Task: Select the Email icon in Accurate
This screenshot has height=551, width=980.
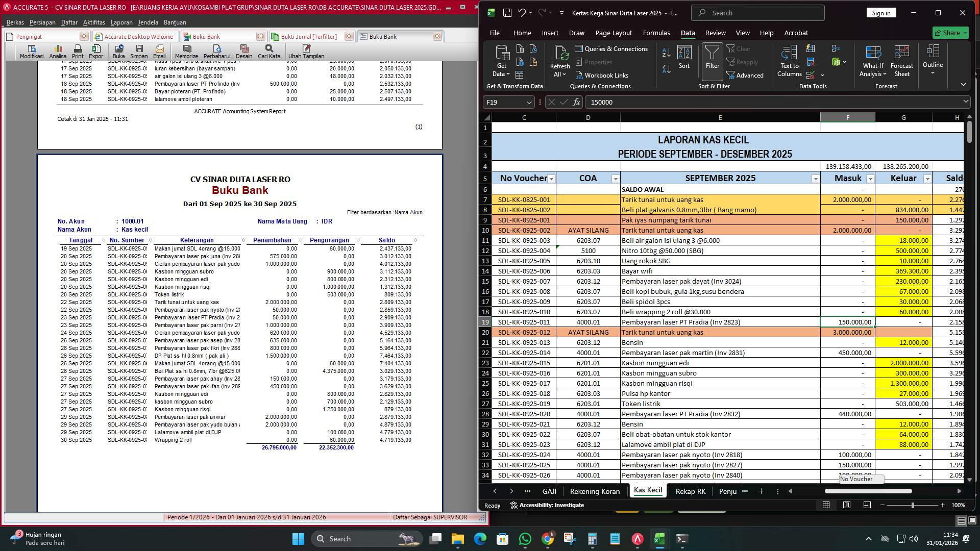Action: click(159, 51)
